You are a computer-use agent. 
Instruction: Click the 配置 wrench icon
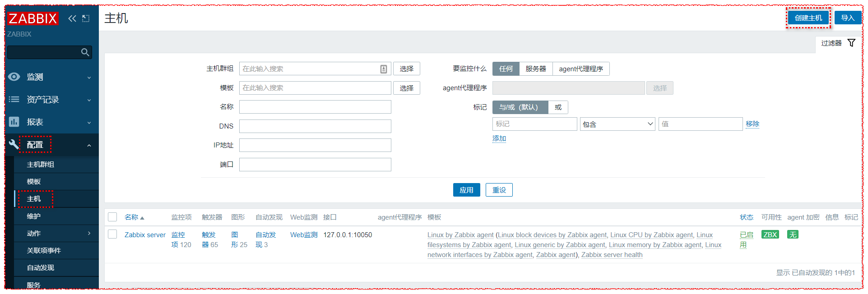[x=14, y=144]
